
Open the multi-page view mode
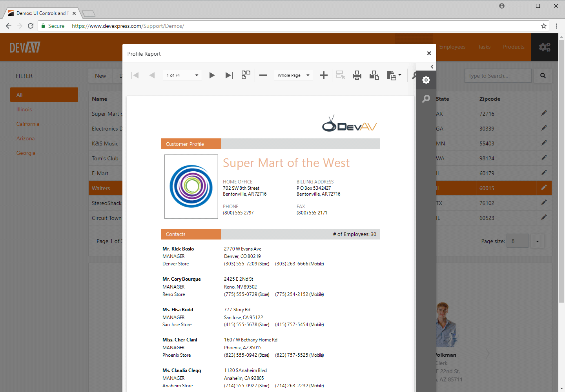point(246,75)
